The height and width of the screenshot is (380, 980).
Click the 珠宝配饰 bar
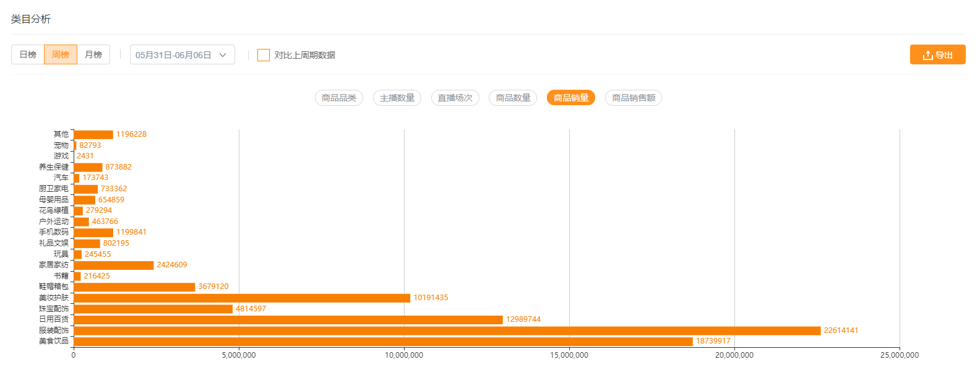coord(153,309)
